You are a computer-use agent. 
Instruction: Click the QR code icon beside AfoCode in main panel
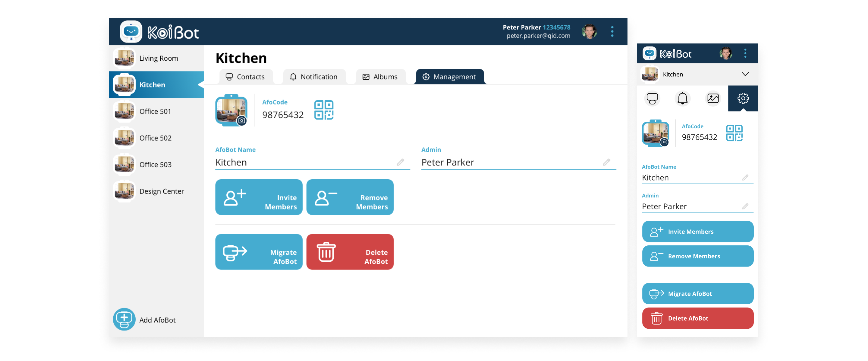click(323, 110)
